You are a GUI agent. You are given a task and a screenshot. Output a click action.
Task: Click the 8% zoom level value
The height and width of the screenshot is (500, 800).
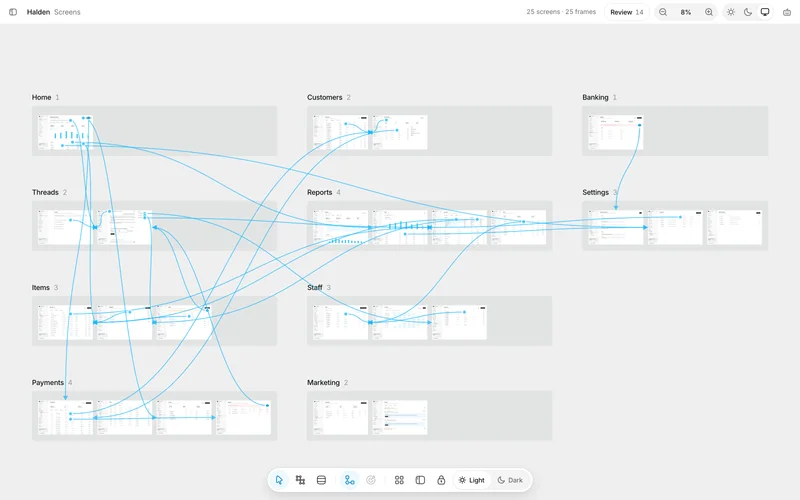coord(686,12)
